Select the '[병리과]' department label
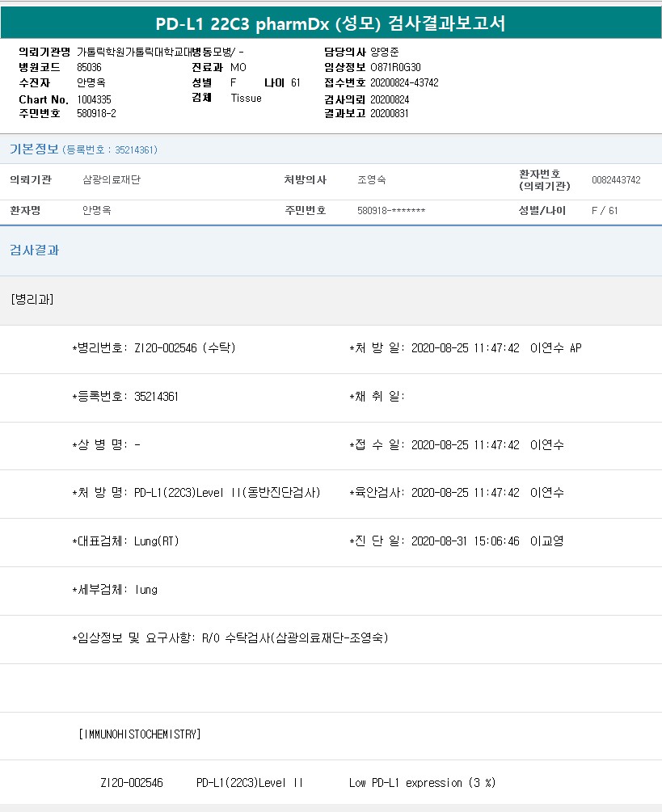 32,299
